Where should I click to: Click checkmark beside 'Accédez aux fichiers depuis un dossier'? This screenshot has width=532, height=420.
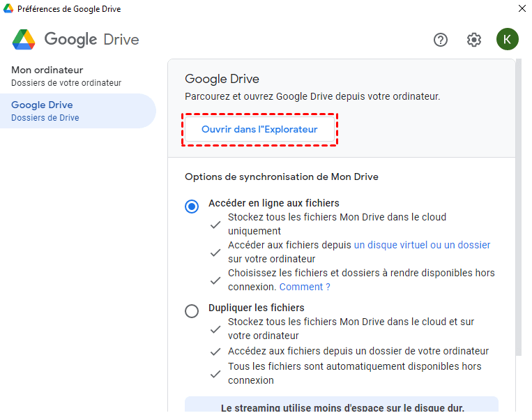click(x=216, y=352)
